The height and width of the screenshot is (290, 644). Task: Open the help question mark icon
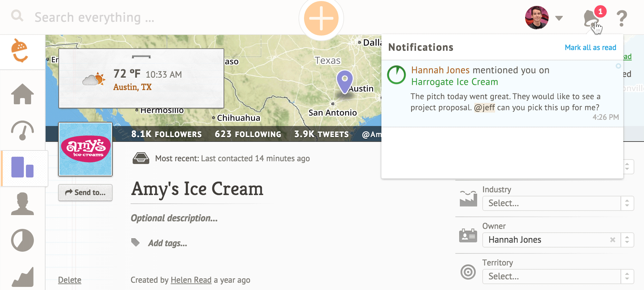click(622, 18)
